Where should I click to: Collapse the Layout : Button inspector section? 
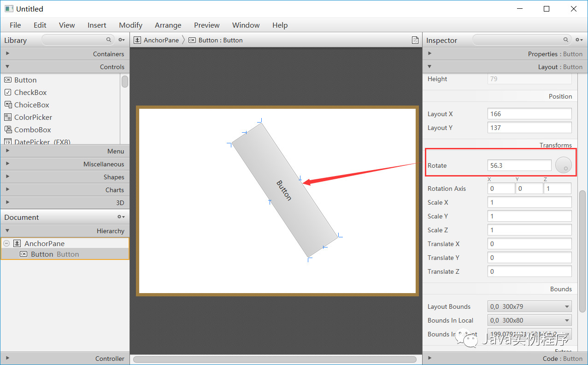429,66
